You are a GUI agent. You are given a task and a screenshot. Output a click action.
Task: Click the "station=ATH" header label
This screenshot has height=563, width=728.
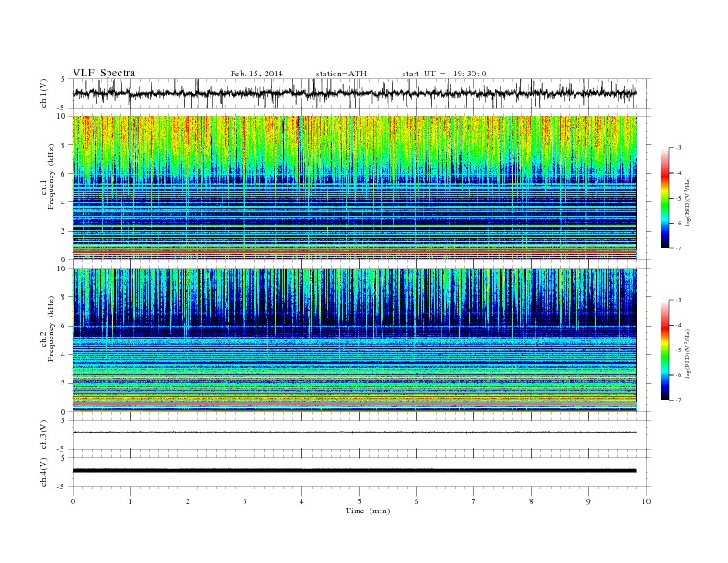click(x=341, y=74)
